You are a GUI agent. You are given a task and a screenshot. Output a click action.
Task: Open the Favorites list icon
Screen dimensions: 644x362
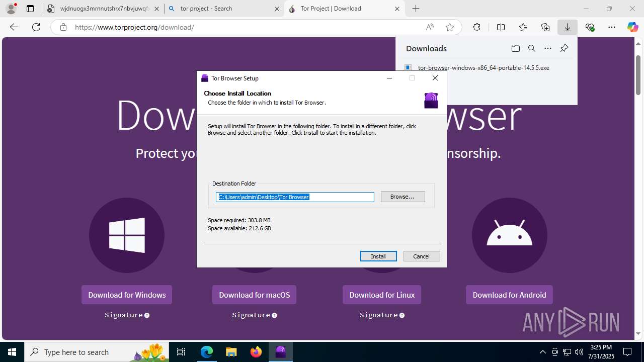tap(523, 27)
